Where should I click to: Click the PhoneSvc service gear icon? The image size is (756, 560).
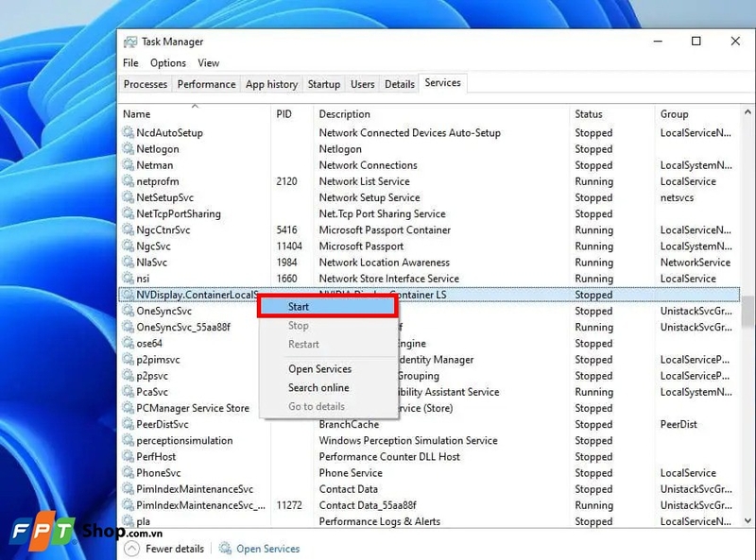[x=129, y=473]
